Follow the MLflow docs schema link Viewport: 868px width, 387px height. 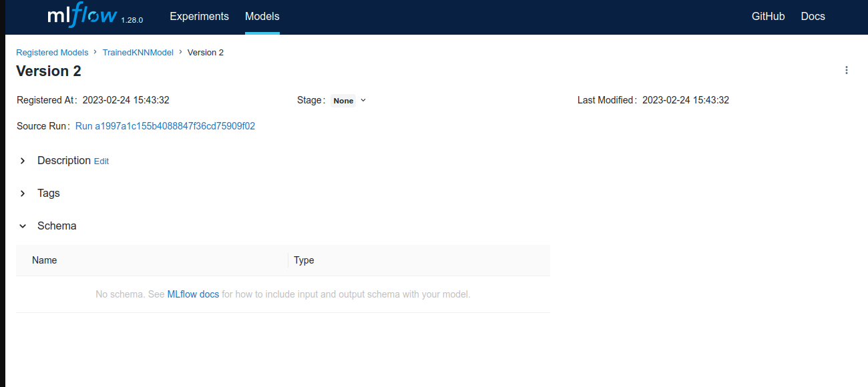(193, 294)
